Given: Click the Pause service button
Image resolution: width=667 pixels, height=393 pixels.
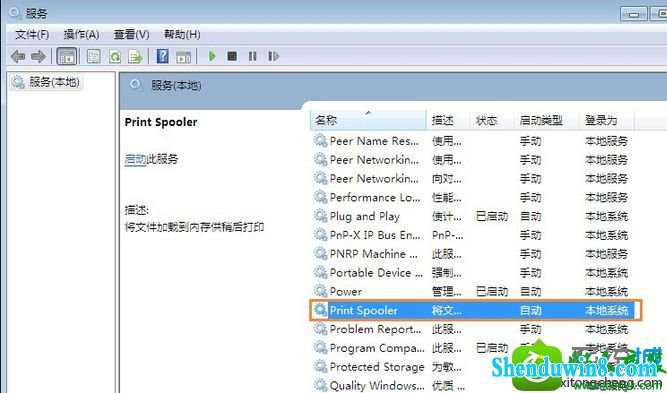Looking at the screenshot, I should coord(253,56).
